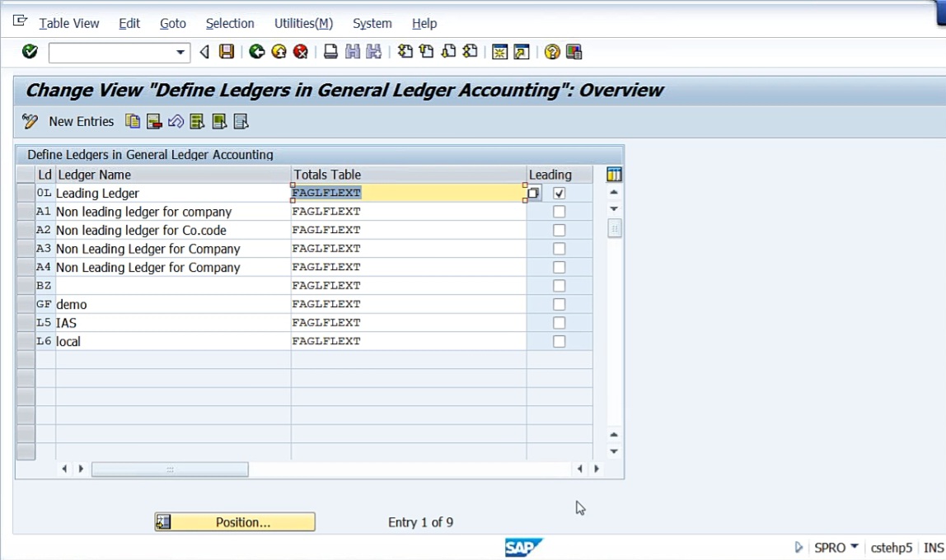Click the yellow Exit icon
This screenshot has width=946, height=560.
coord(279,52)
